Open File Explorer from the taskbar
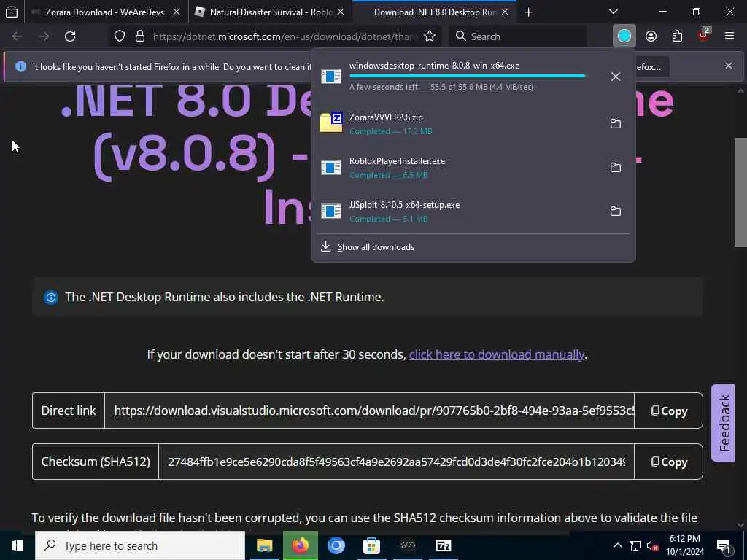747x560 pixels. click(x=264, y=545)
